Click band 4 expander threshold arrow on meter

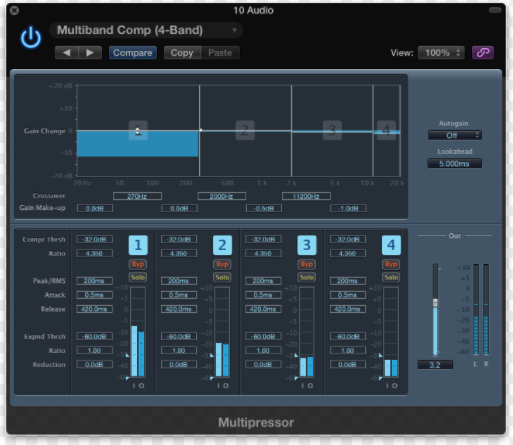(380, 378)
